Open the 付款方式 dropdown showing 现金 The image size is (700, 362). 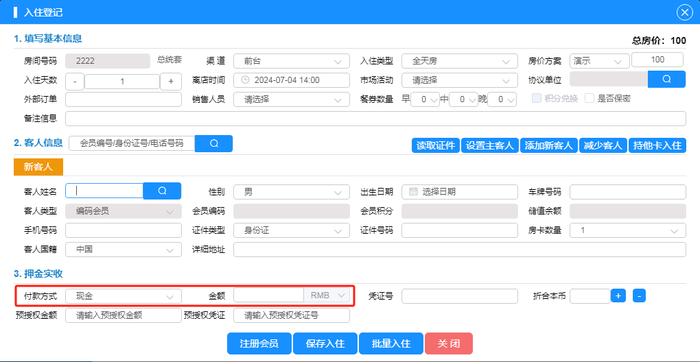(x=123, y=296)
